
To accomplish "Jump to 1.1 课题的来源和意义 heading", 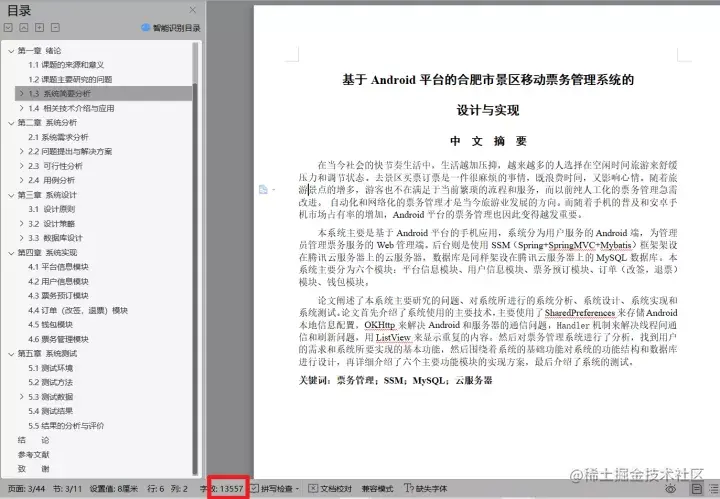I will (66, 65).
